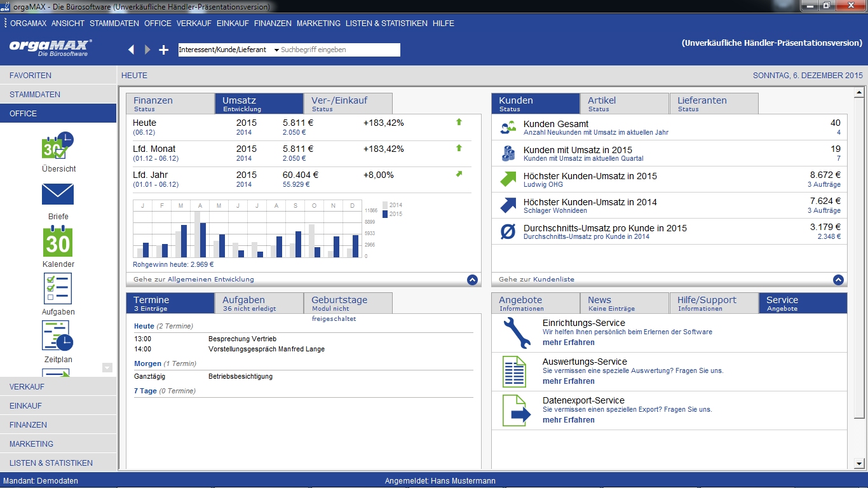Image resolution: width=868 pixels, height=488 pixels.
Task: Click the Auswertungs-Service document icon
Action: coord(514,372)
